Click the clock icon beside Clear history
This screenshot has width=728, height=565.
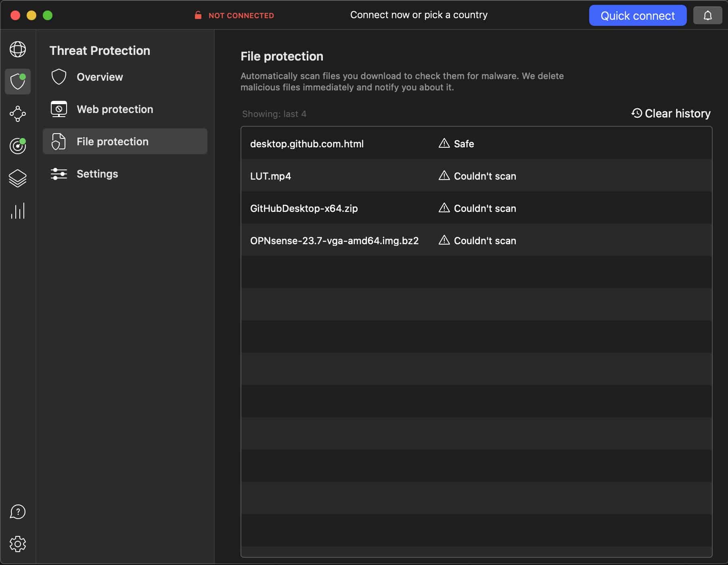pos(637,113)
